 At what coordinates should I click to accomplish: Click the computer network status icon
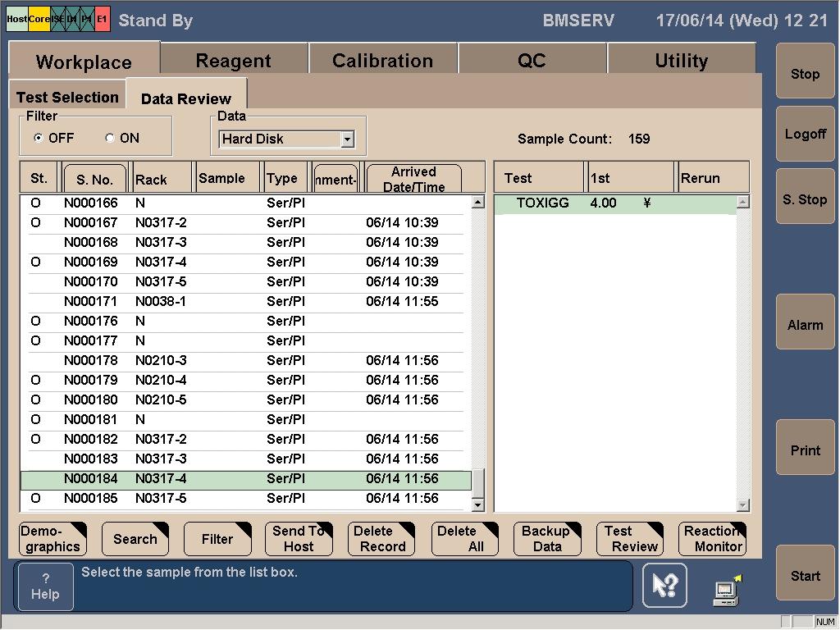[727, 591]
